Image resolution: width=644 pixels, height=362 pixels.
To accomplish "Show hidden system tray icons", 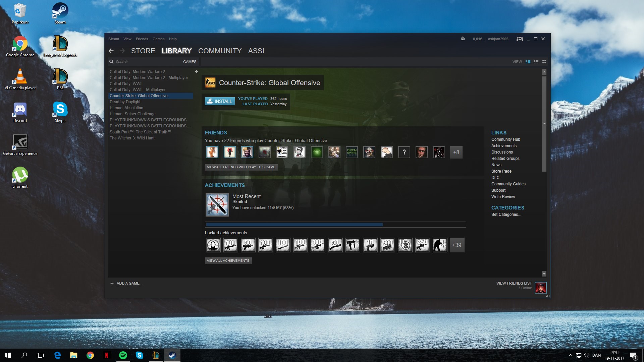I will [x=570, y=355].
